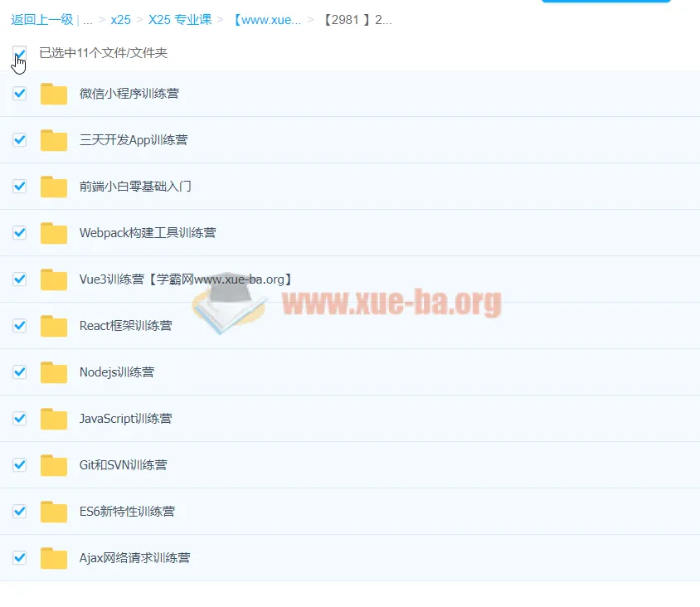The width and height of the screenshot is (700, 607).
Task: Deselect the ES6新特性训练营 checkbox
Action: tap(19, 512)
